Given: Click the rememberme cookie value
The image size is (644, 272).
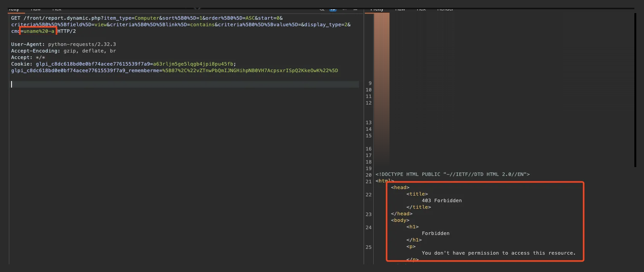Looking at the screenshot, I should (x=250, y=71).
